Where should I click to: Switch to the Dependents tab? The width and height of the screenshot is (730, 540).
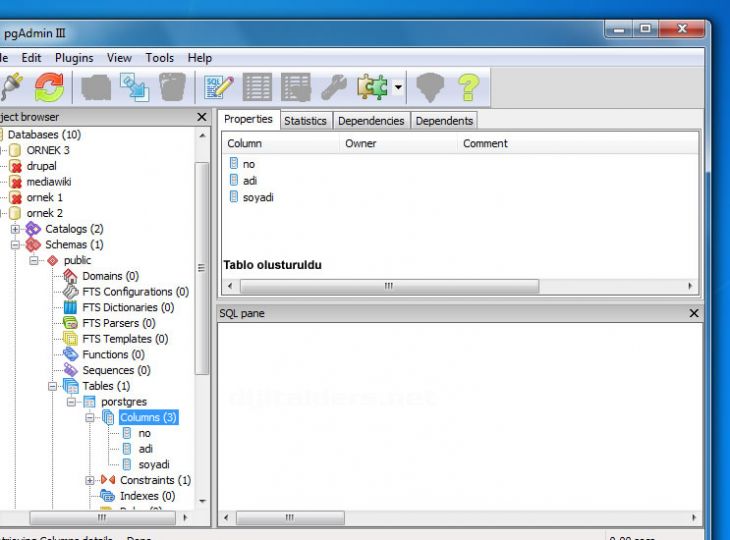[444, 121]
